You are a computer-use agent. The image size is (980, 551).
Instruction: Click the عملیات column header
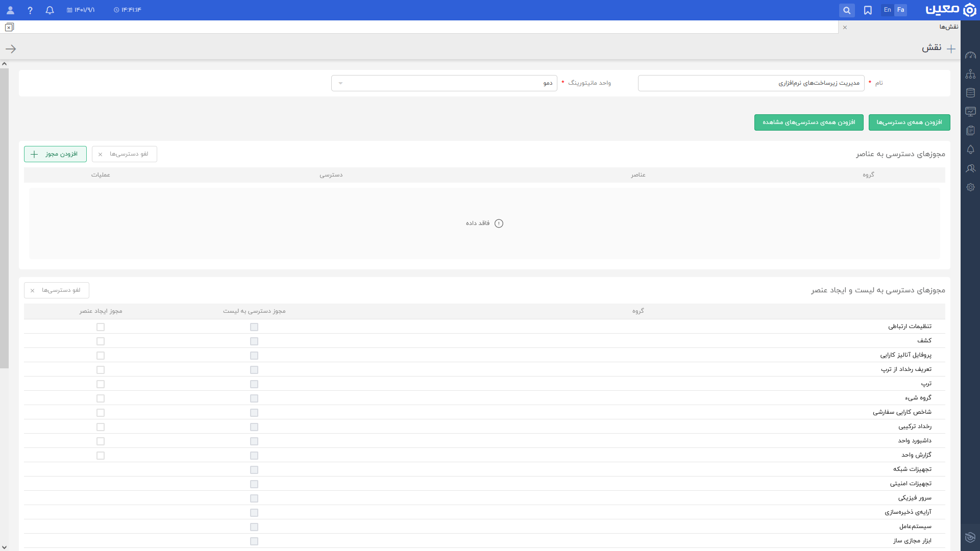[x=101, y=175]
